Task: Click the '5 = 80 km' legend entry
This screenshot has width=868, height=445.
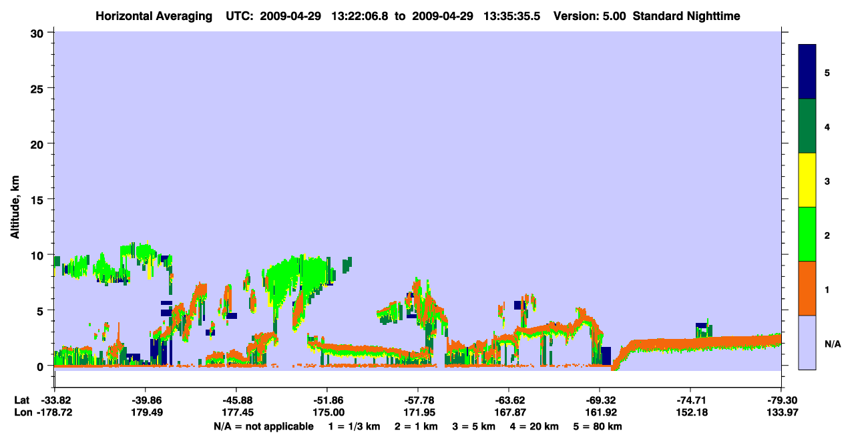Action: point(598,426)
